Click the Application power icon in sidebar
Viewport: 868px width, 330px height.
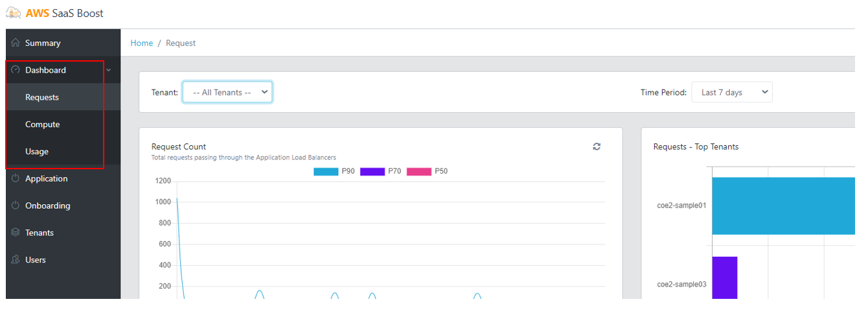coord(16,178)
